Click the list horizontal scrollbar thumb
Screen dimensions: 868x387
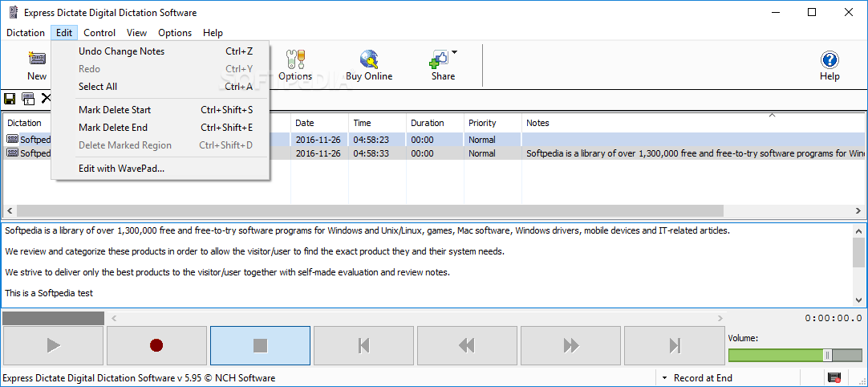pos(370,211)
